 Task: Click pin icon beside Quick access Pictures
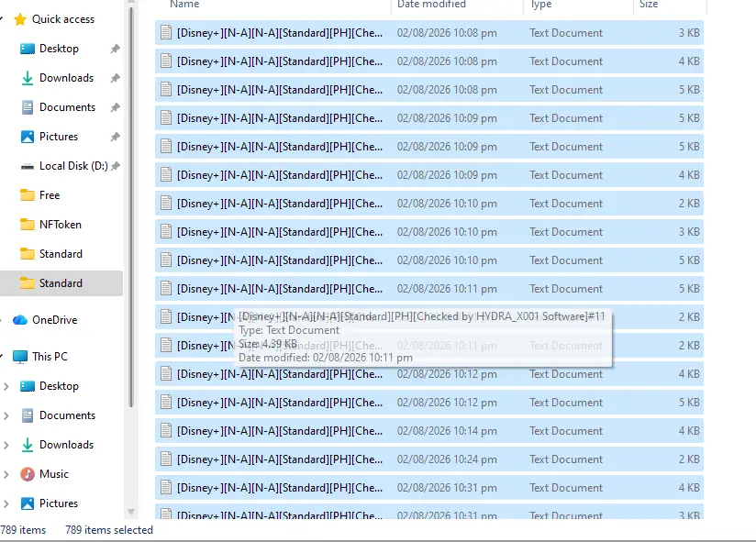click(115, 137)
